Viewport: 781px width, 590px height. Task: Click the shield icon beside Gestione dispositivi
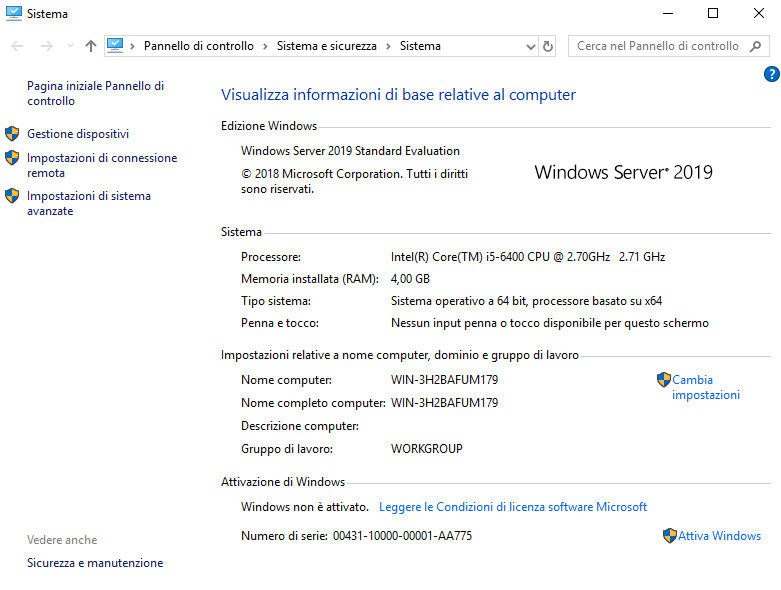coord(12,134)
